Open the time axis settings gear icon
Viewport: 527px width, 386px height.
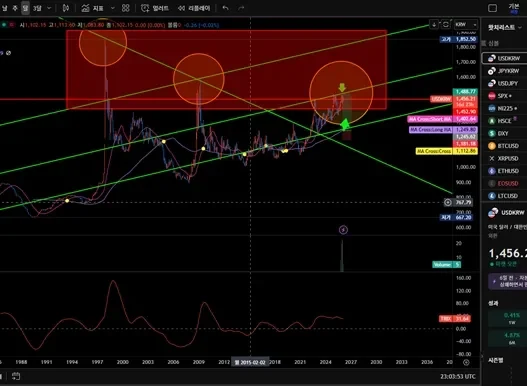click(x=466, y=362)
